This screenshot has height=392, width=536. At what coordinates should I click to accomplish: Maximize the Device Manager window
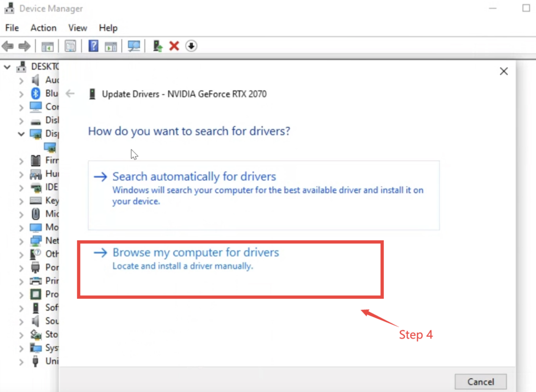coord(526,8)
